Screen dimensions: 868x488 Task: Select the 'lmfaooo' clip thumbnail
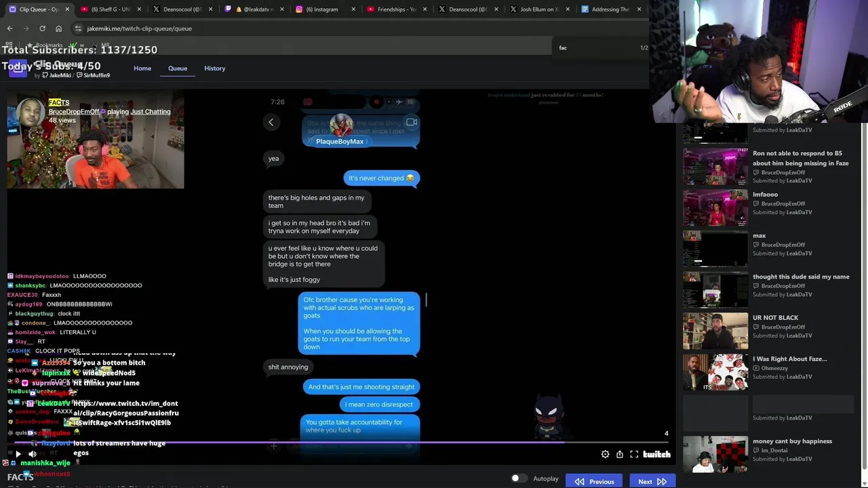tap(715, 207)
